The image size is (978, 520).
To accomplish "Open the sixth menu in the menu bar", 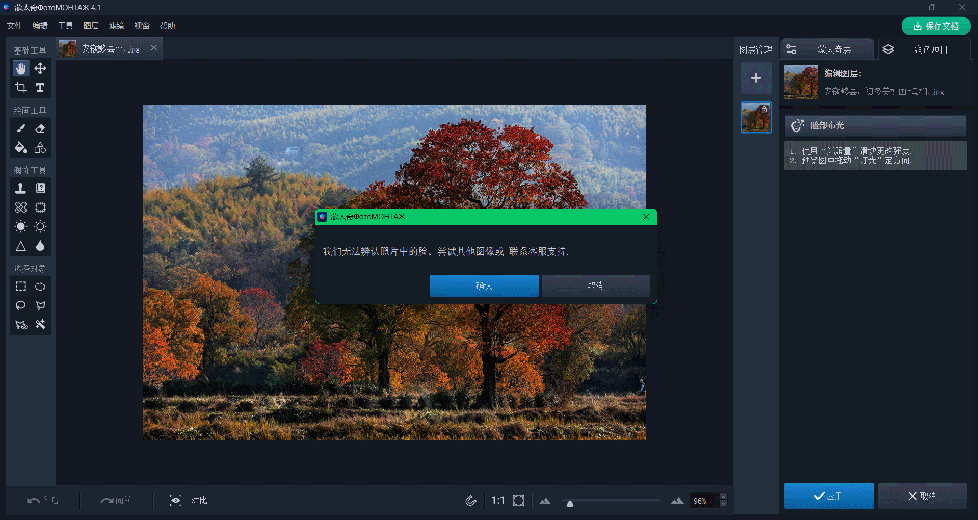I will tap(142, 26).
